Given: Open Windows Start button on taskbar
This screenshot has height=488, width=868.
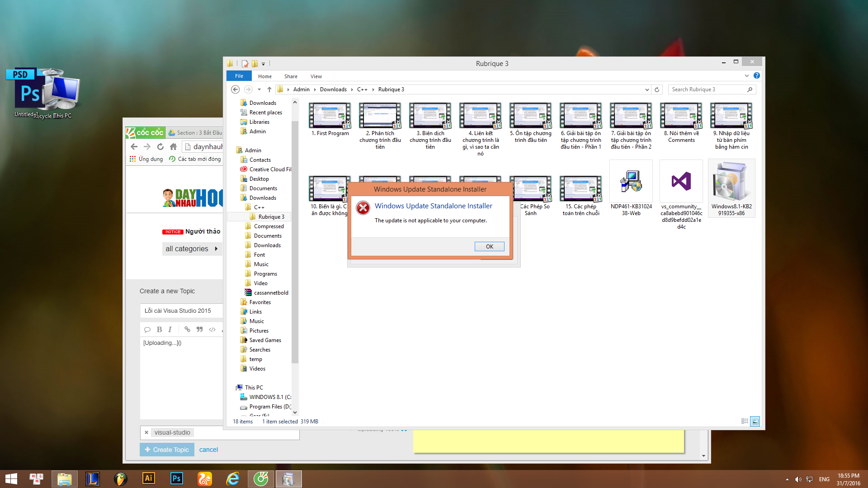Looking at the screenshot, I should (x=11, y=479).
